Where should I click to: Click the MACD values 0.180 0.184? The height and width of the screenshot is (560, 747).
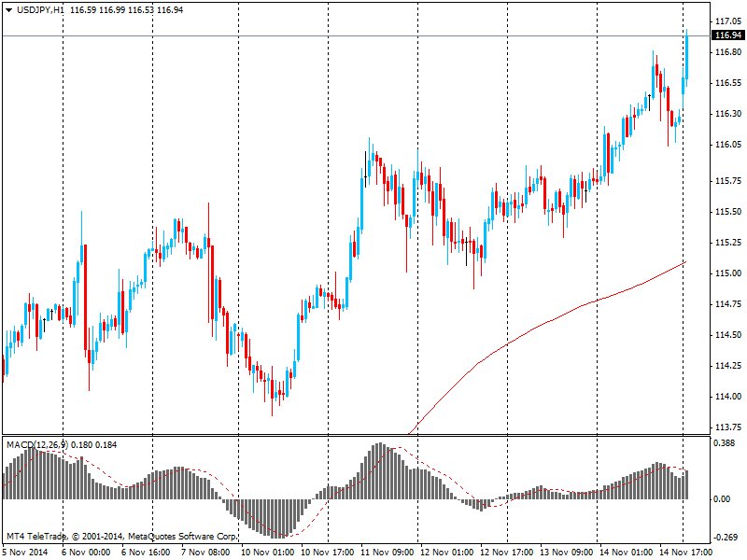click(x=94, y=445)
